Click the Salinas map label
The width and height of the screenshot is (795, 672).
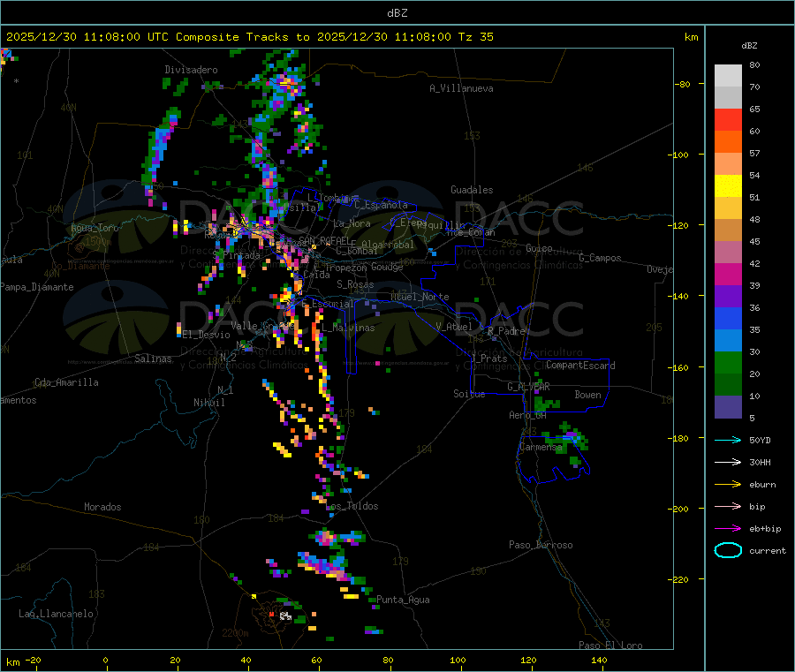point(153,359)
